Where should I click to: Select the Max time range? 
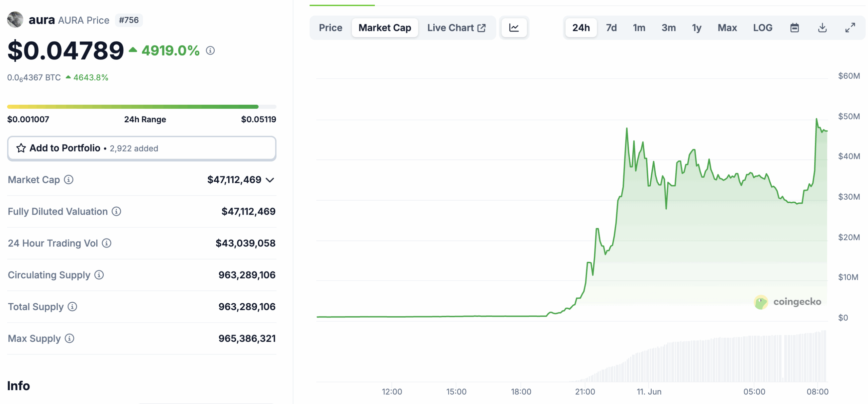[x=727, y=27]
